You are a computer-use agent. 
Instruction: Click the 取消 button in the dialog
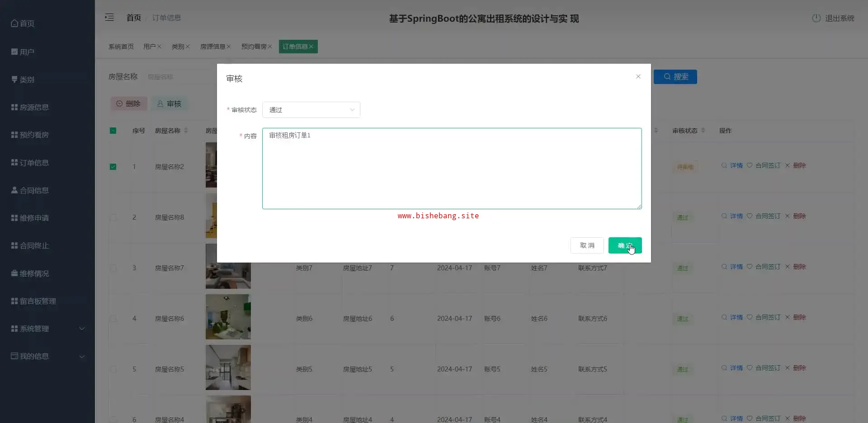(x=587, y=245)
